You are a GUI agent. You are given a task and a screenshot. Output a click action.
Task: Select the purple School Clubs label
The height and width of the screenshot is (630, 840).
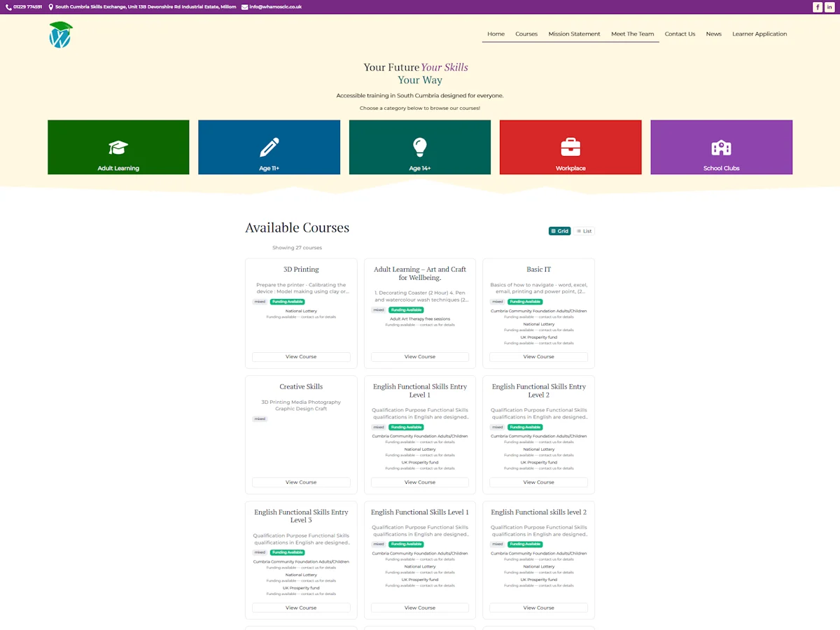coord(721,168)
